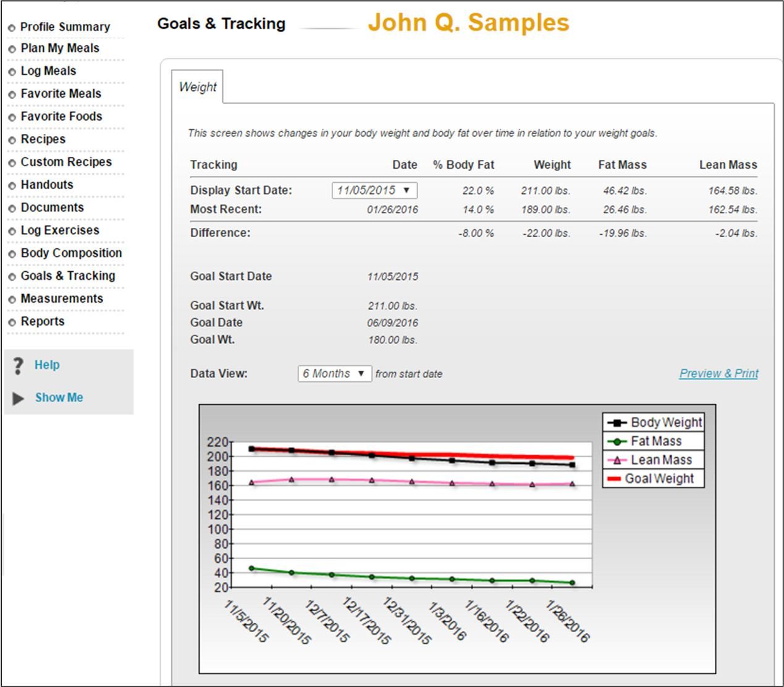Click the Show Me link
784x687 pixels.
59,398
